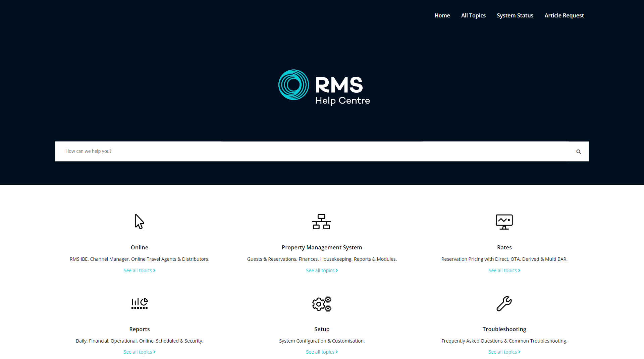The height and width of the screenshot is (359, 644).
Task: Click the RMS Help Centre logo
Action: (x=324, y=87)
